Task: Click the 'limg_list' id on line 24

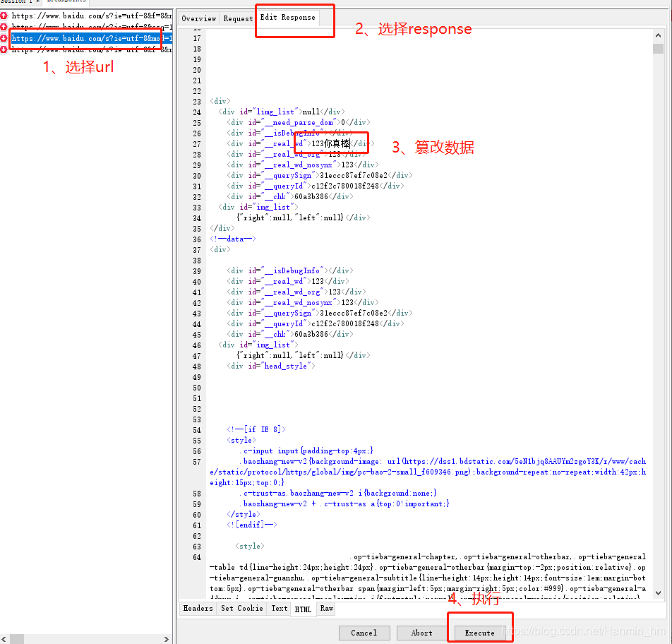Action: pos(275,112)
